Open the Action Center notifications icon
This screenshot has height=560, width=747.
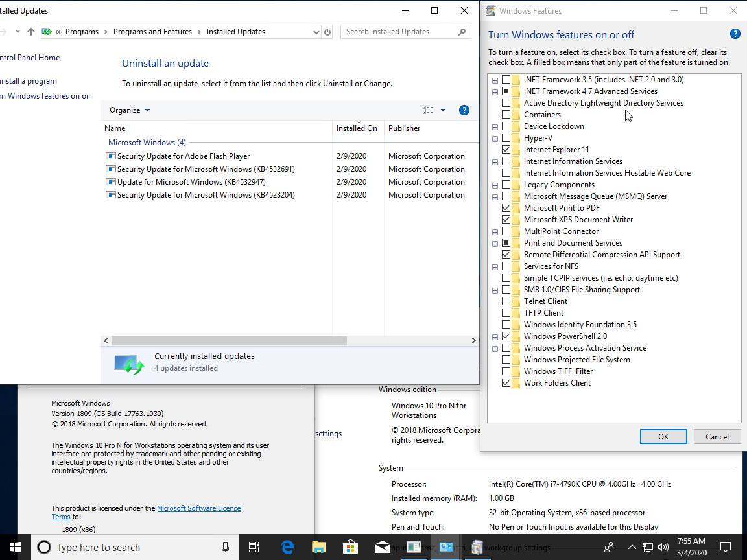click(x=725, y=547)
